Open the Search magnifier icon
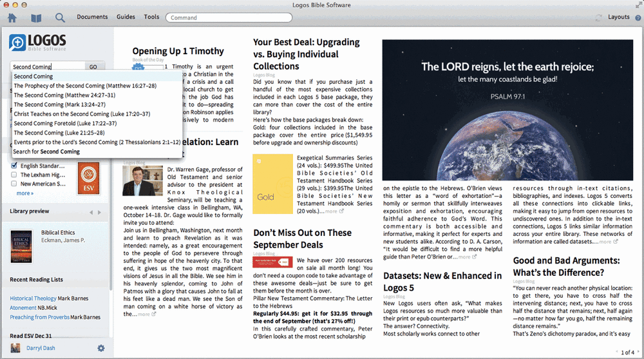644x359 pixels. pos(60,17)
